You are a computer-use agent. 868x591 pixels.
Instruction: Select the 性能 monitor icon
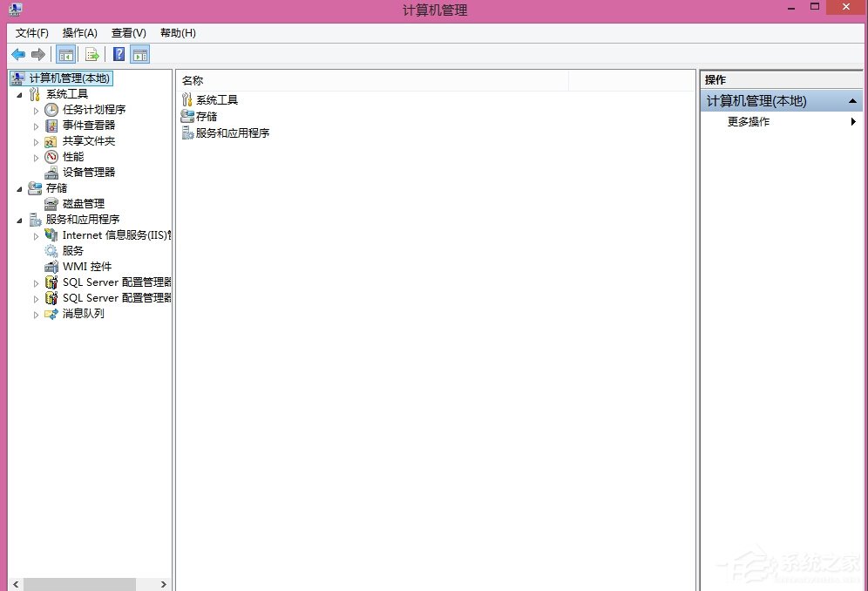point(50,156)
